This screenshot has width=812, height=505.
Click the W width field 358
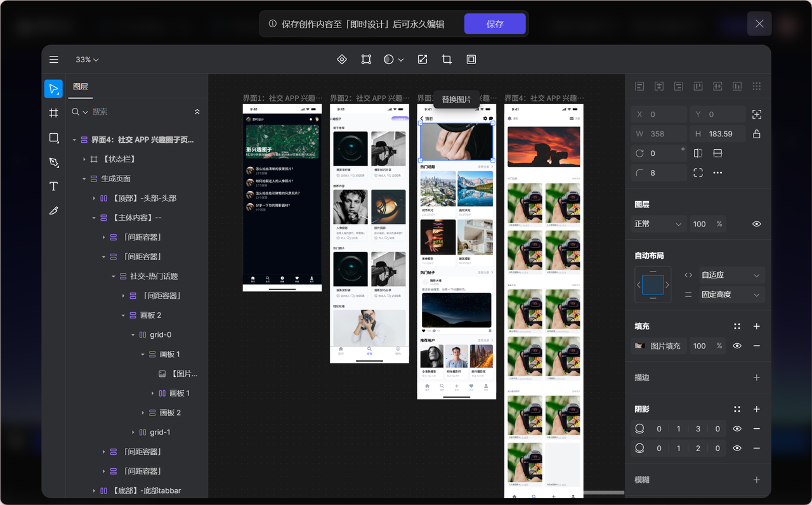tap(659, 134)
